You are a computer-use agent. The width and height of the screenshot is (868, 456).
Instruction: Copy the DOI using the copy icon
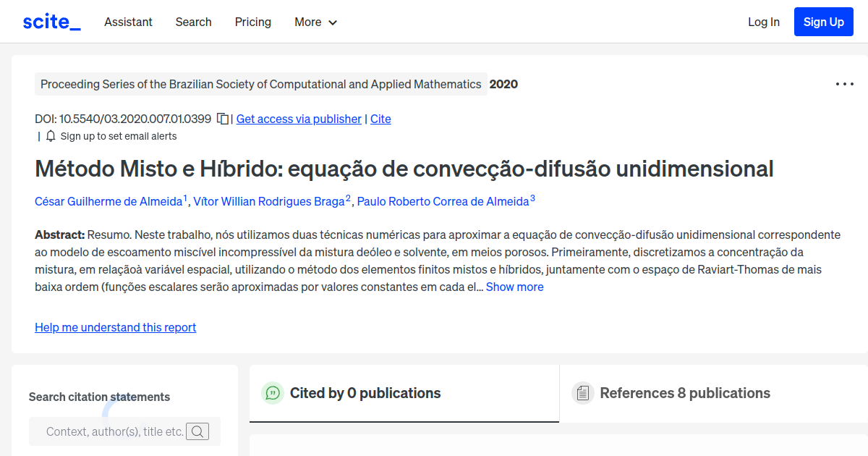(x=222, y=119)
